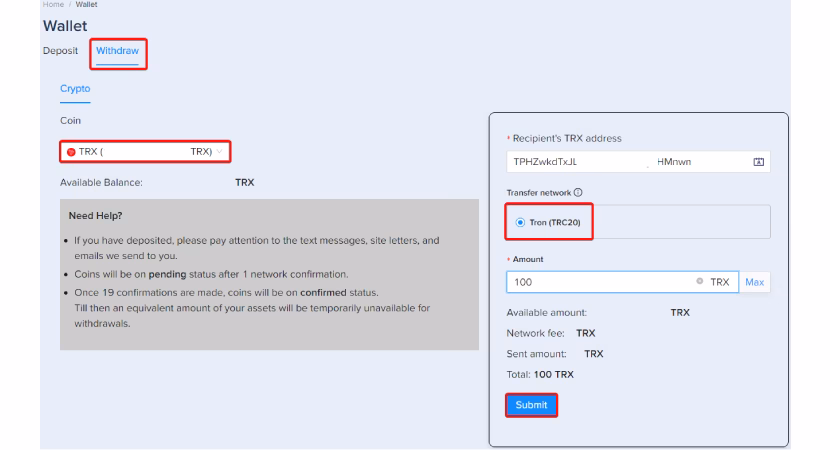Click the red TRX coin icon
The image size is (830, 450).
click(x=71, y=152)
